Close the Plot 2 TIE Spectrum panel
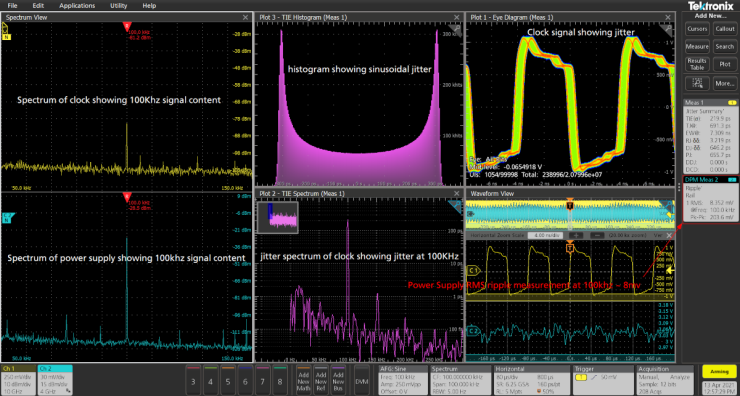 pos(457,194)
